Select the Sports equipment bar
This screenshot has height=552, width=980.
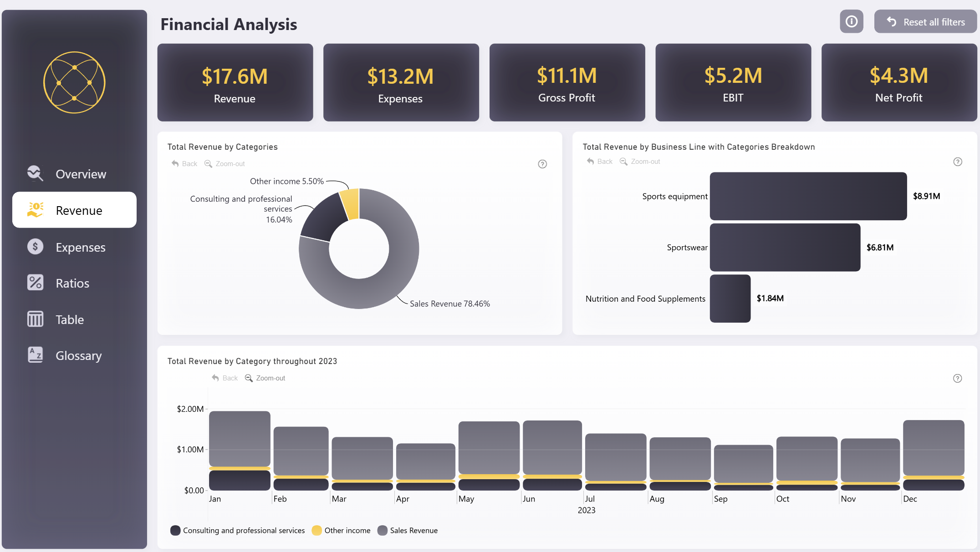click(808, 196)
